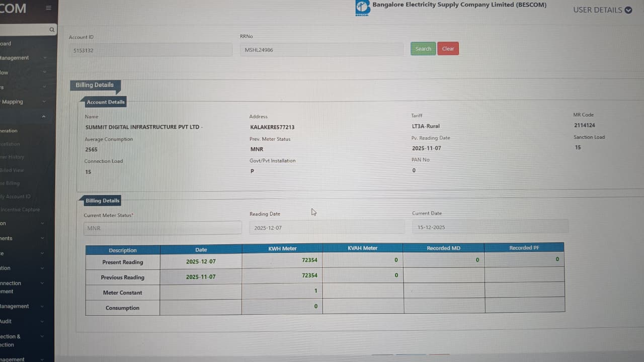Select the name SUMMIT DIGITAL INFRASTRUCTURE PVT LTD
This screenshot has width=644, height=362.
[142, 127]
